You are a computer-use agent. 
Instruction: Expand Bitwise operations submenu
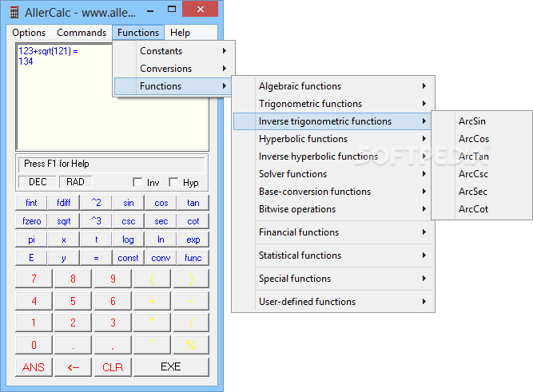(332, 209)
